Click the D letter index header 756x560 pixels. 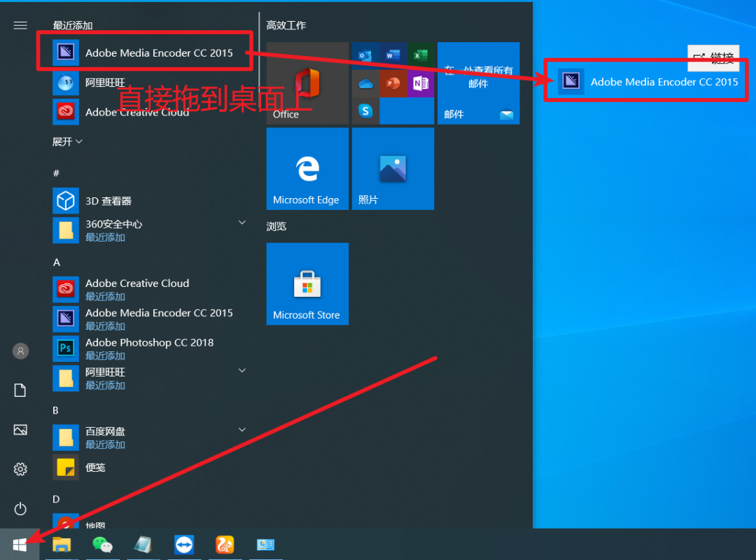(x=56, y=499)
